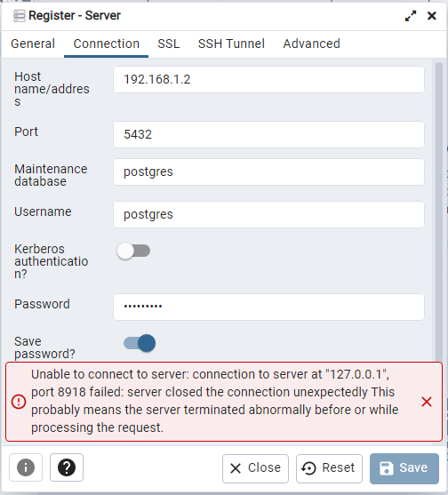Focus the Port input field
Image resolution: width=448 pixels, height=495 pixels.
(268, 134)
